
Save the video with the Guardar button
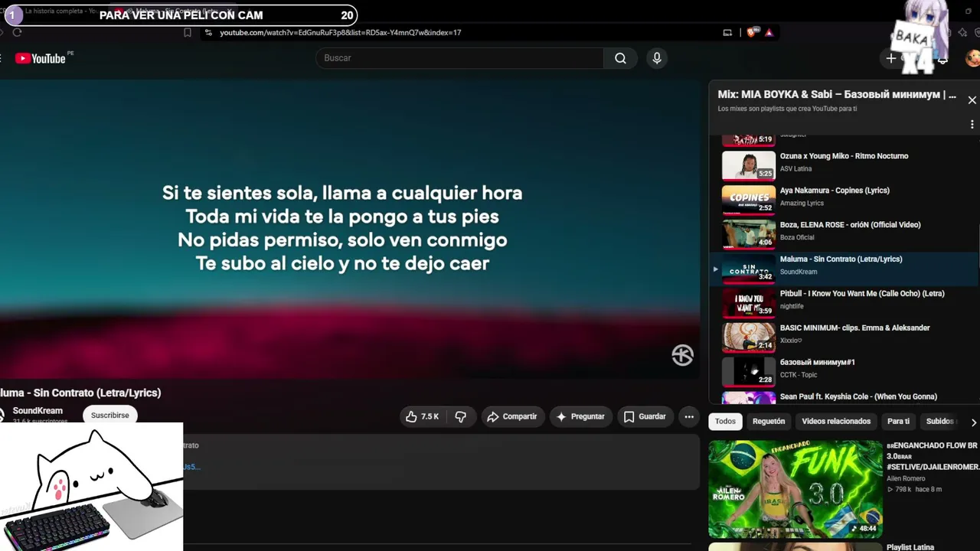pyautogui.click(x=645, y=416)
